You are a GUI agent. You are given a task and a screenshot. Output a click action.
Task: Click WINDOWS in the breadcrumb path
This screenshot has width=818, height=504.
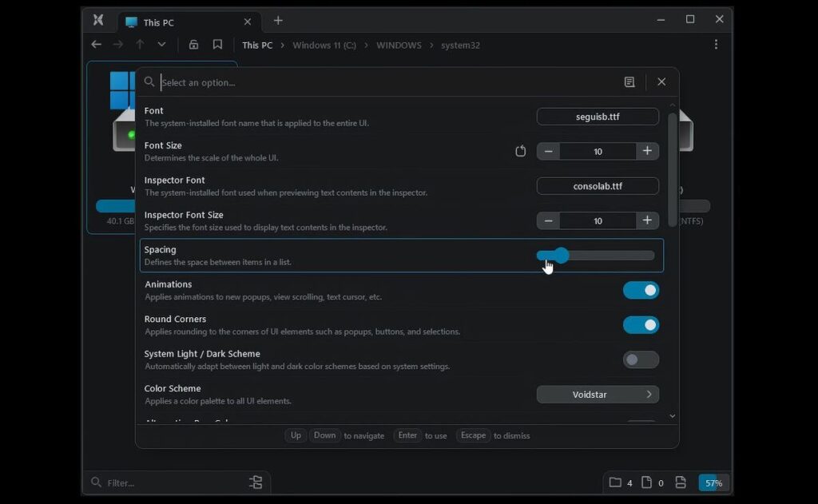(399, 46)
